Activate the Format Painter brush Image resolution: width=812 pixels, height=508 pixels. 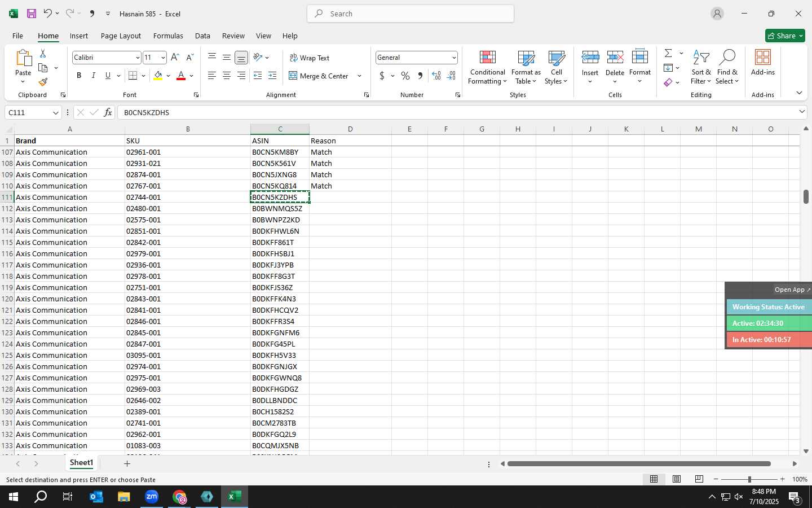tap(43, 82)
